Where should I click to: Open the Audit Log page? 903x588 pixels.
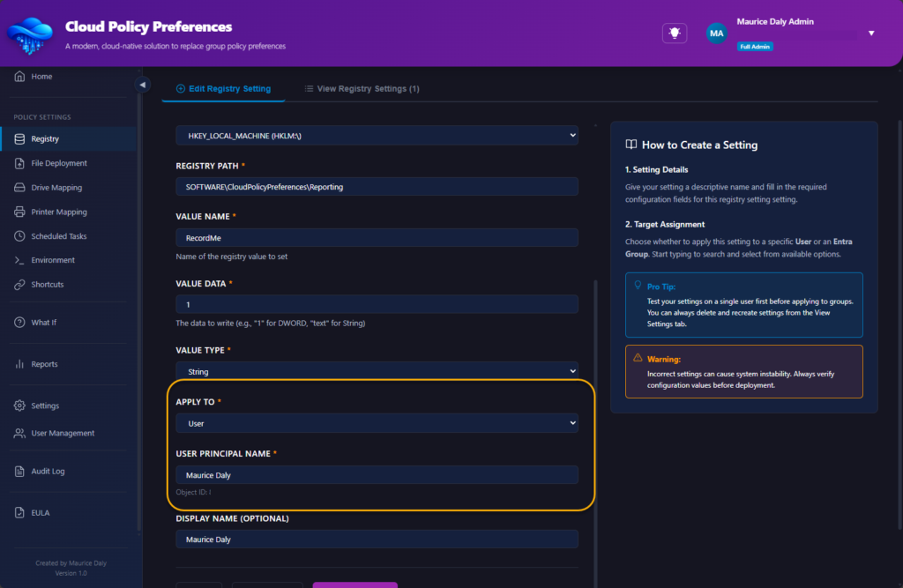click(x=48, y=472)
